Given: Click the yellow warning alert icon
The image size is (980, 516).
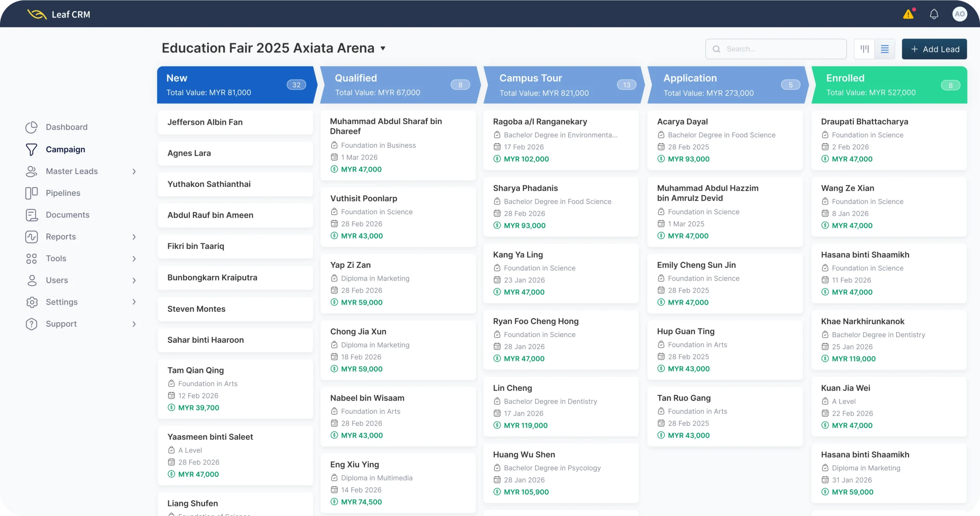Looking at the screenshot, I should (x=908, y=15).
